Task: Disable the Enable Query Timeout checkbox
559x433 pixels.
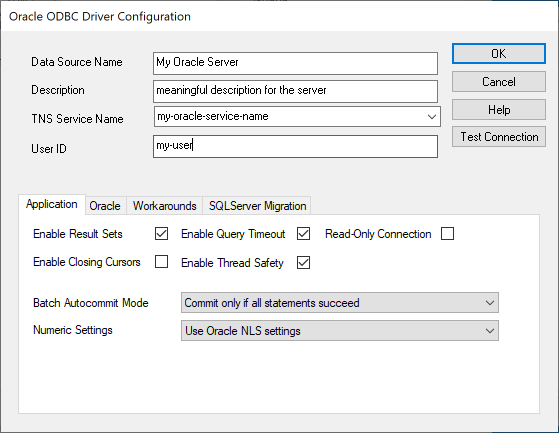Action: pos(303,234)
